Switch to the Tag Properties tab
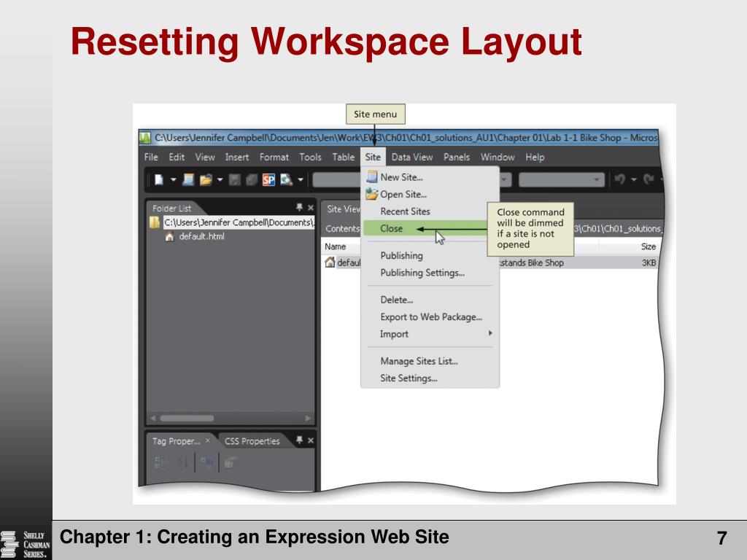This screenshot has height=560, width=747. pos(176,441)
